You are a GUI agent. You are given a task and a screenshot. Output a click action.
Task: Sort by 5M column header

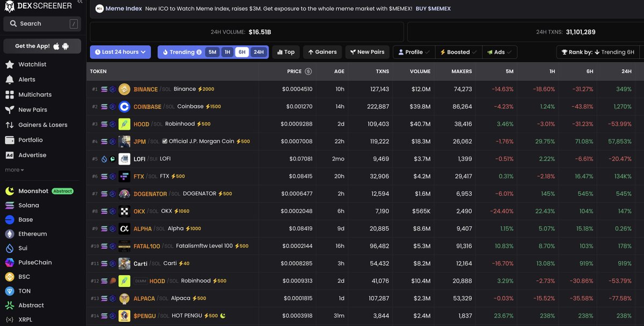[x=509, y=71]
